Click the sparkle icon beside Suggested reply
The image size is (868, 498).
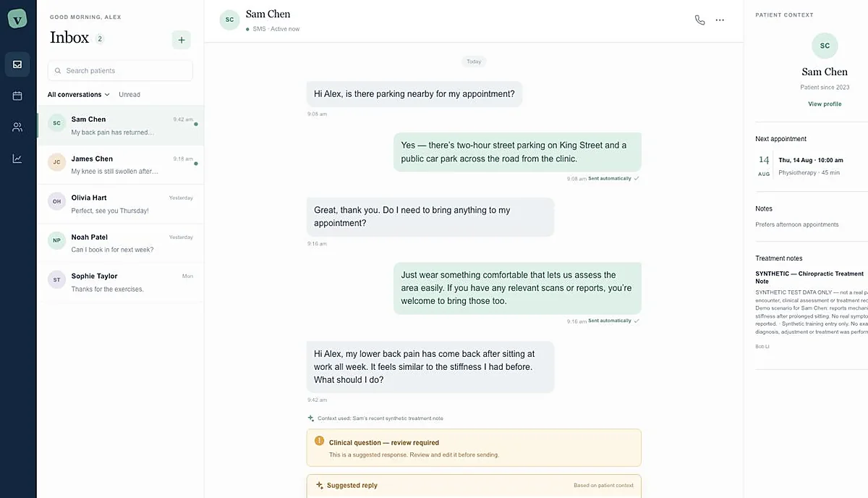[x=320, y=486]
